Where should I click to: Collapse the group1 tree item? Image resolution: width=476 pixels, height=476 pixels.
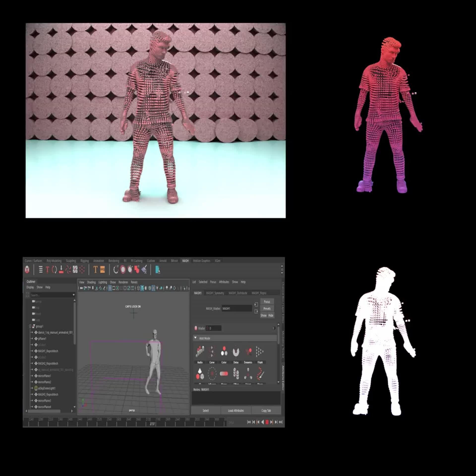30,326
